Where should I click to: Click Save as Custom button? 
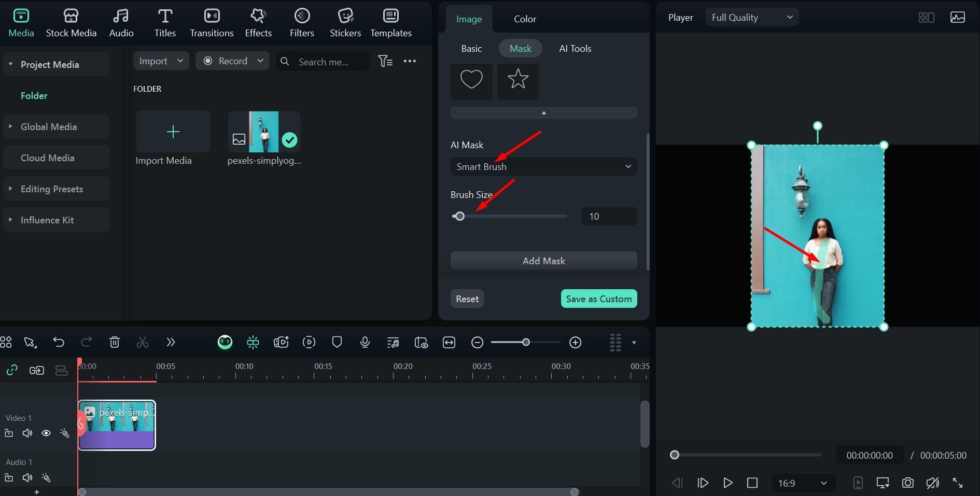point(599,299)
